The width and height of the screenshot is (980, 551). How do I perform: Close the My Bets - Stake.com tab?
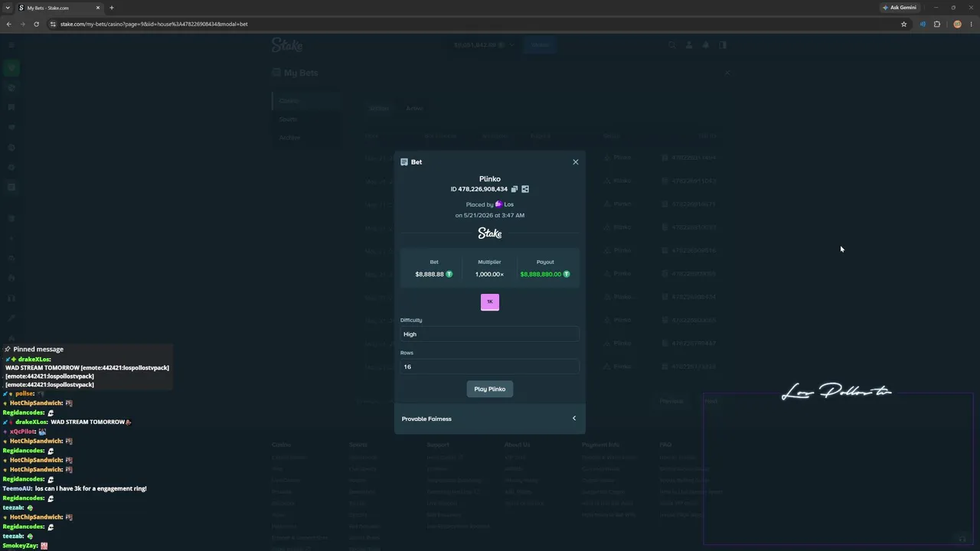click(98, 8)
